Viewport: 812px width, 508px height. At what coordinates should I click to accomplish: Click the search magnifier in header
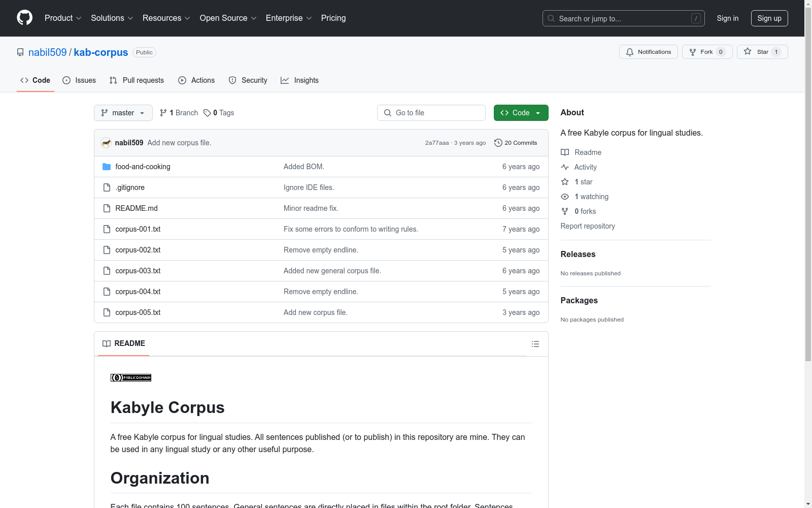(551, 18)
